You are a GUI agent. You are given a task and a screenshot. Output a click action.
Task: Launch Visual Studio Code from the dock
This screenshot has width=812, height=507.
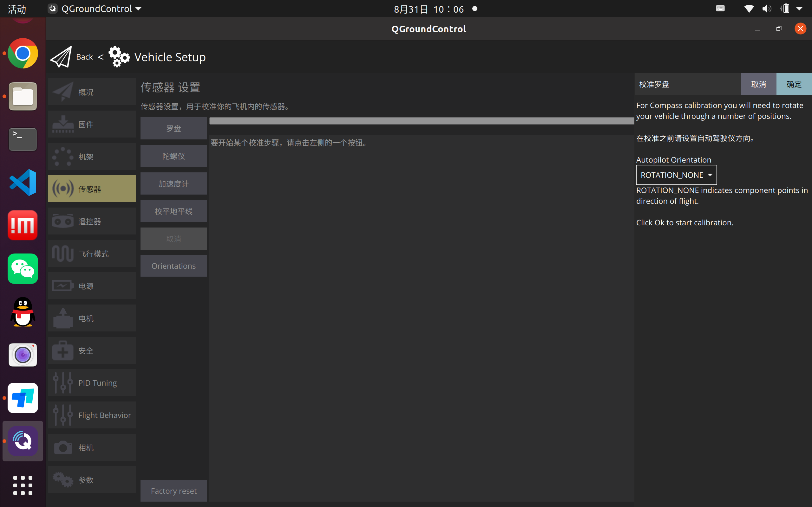[23, 183]
